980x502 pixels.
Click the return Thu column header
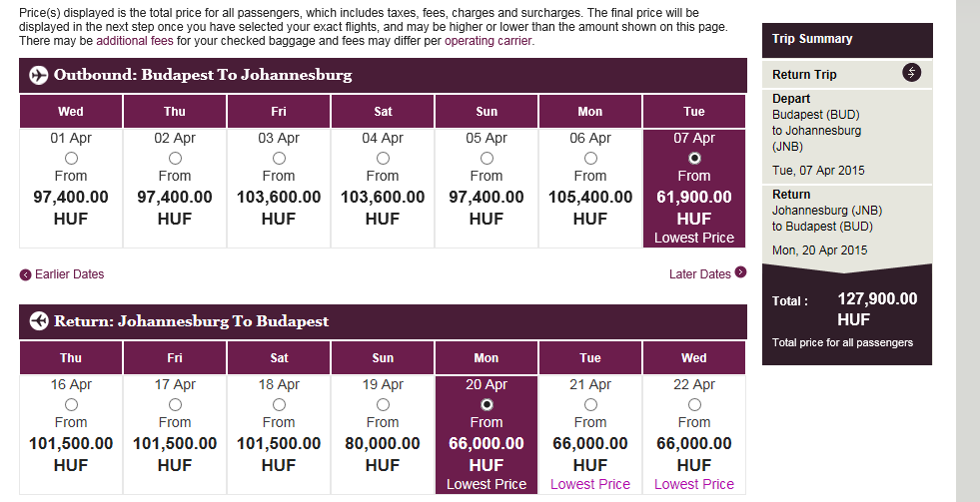[x=71, y=358]
